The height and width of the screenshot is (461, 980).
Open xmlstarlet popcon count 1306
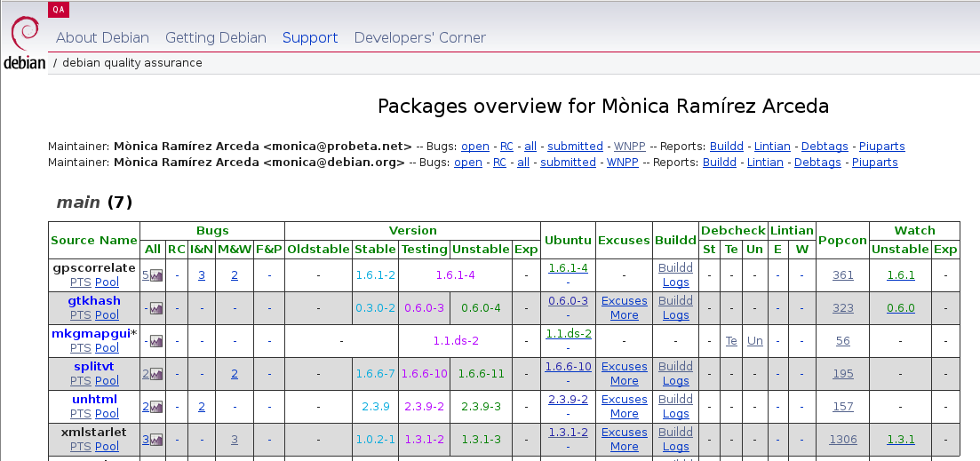click(x=842, y=440)
